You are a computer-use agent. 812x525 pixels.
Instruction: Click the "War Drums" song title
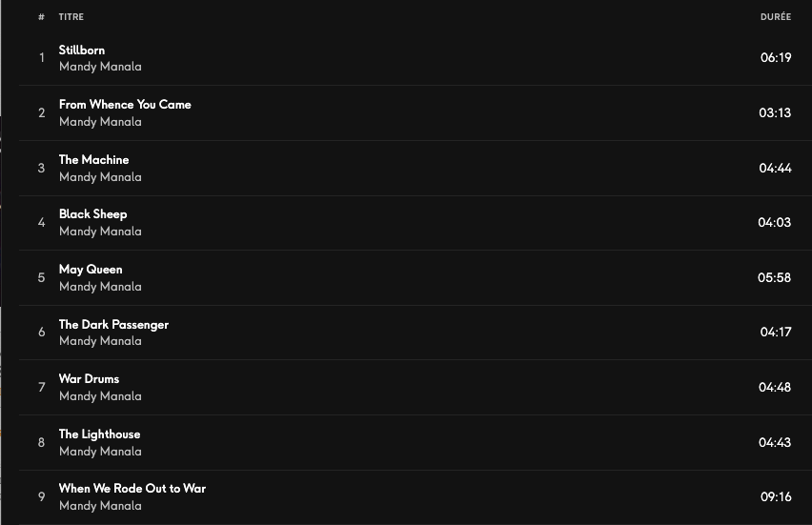(89, 379)
